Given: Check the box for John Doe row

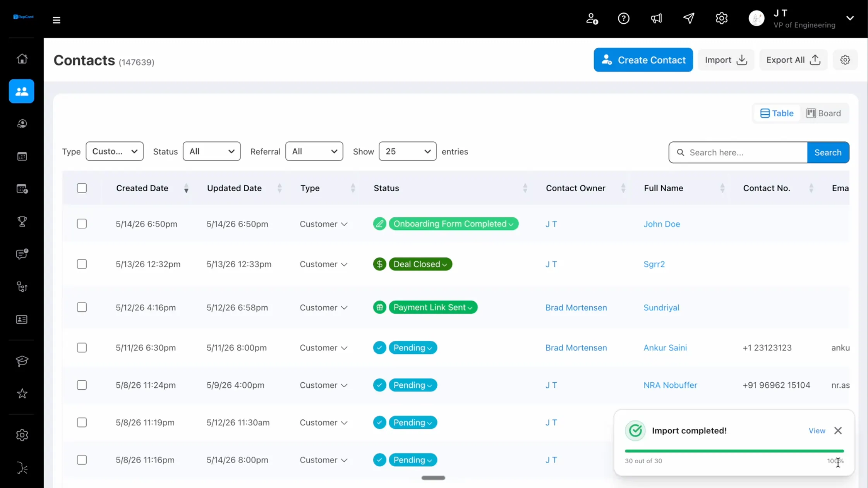Looking at the screenshot, I should [82, 224].
